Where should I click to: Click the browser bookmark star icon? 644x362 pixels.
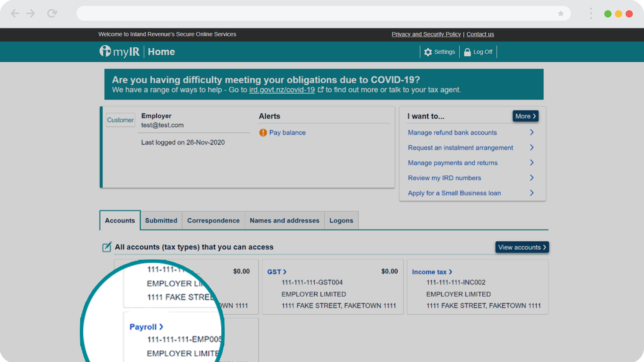560,14
